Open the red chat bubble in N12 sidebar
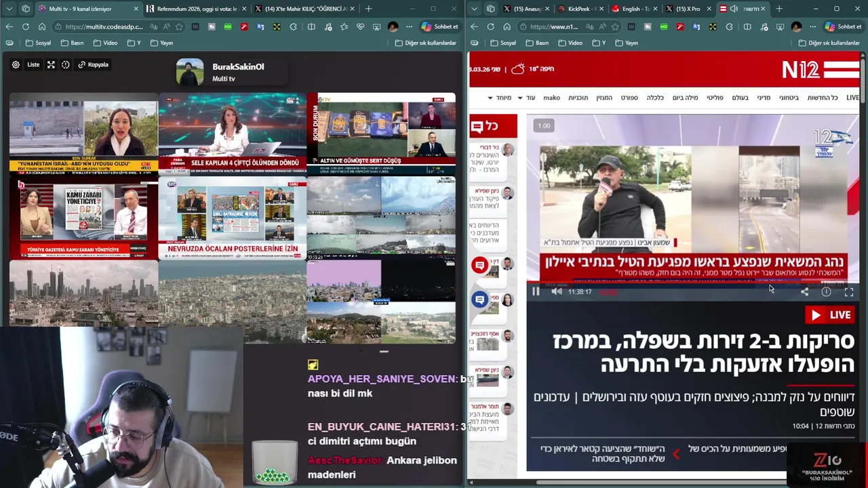This screenshot has width=868, height=488. pyautogui.click(x=480, y=265)
